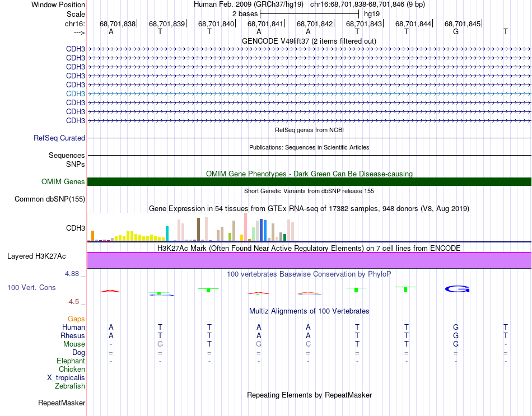The image size is (532, 416).
Task: Open the Layered H3K27Ac track label
Action: (x=36, y=256)
